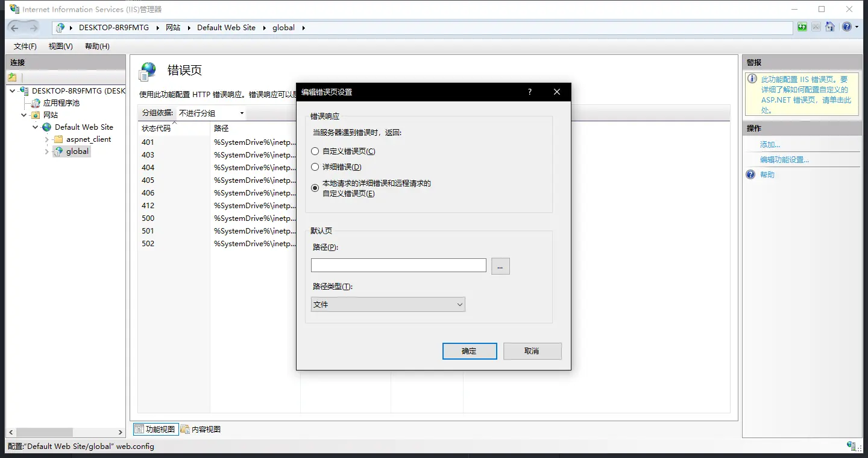Select 本地请求的详细错误和远程请求的自定义错误页 option
The height and width of the screenshot is (458, 868).
point(315,188)
